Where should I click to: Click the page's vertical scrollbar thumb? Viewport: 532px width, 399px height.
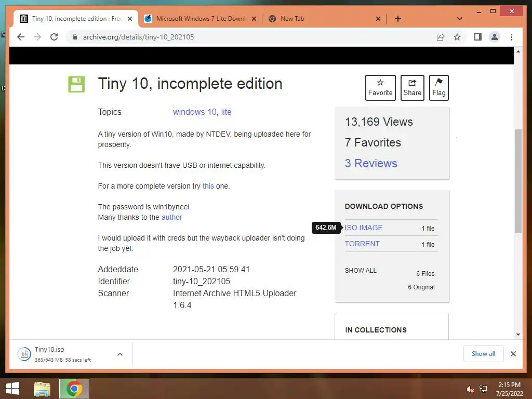click(518, 181)
